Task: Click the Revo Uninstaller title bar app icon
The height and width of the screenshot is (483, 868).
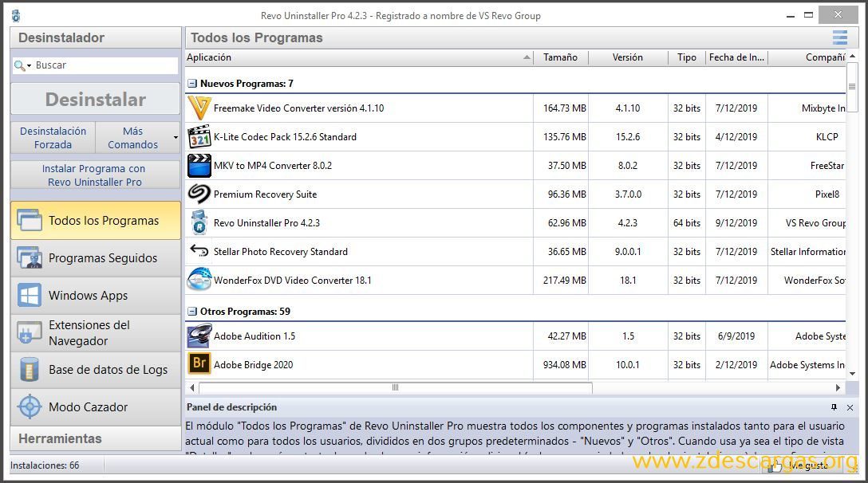Action: [16, 15]
